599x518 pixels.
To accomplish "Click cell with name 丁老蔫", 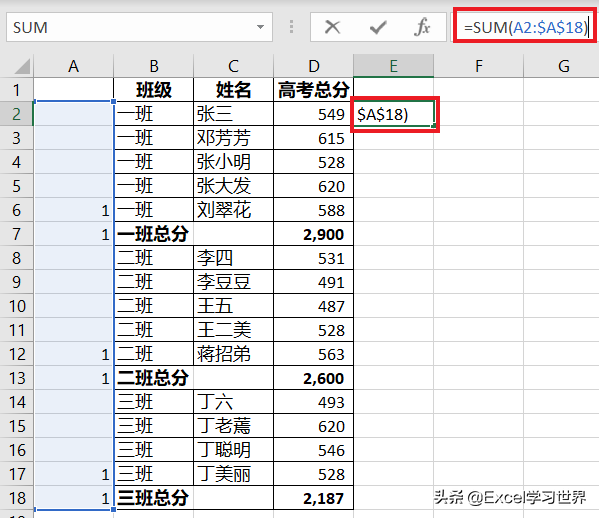I will tap(233, 426).
